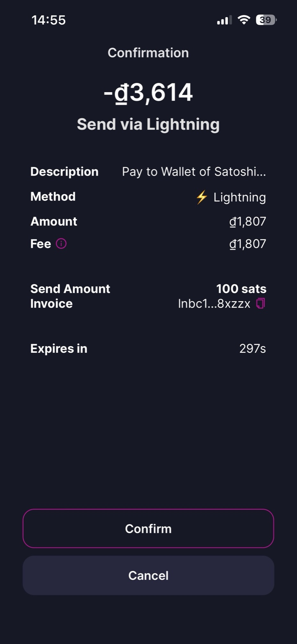The image size is (297, 644).
Task: Tap the description text Pay to Wallet of Satoshi
Action: point(194,172)
